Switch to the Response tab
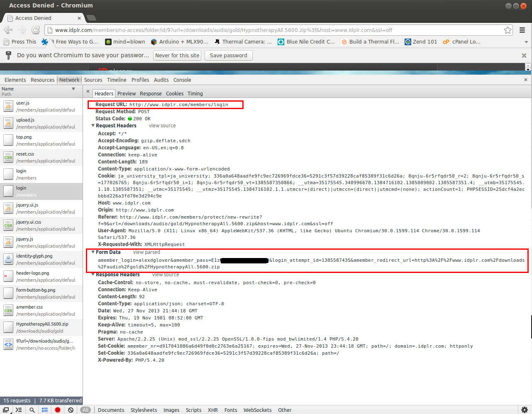 [151, 94]
